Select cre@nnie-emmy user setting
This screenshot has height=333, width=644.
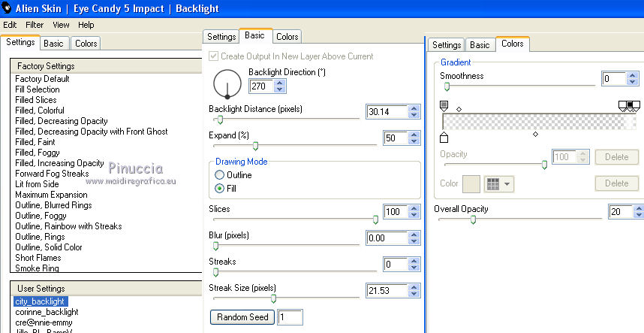tap(44, 322)
